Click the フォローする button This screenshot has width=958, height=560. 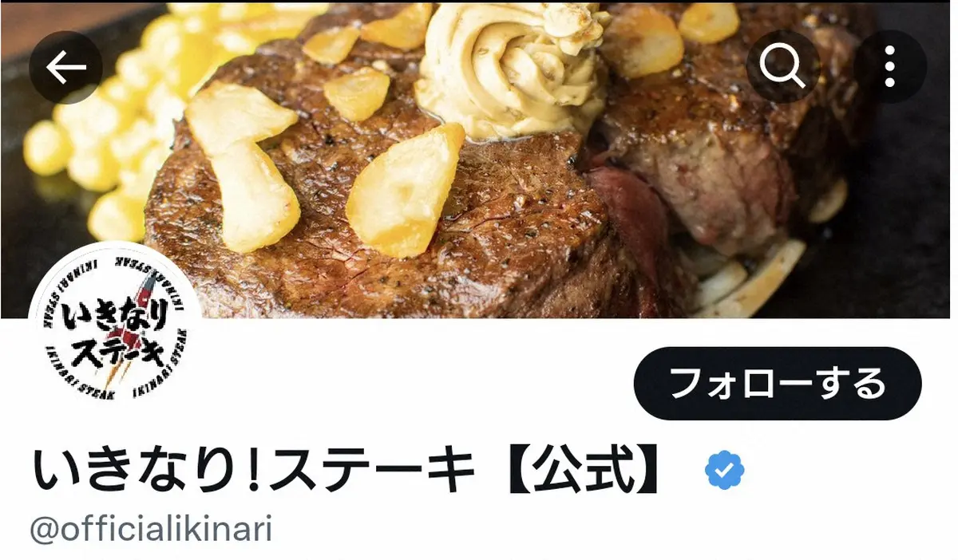pos(778,384)
